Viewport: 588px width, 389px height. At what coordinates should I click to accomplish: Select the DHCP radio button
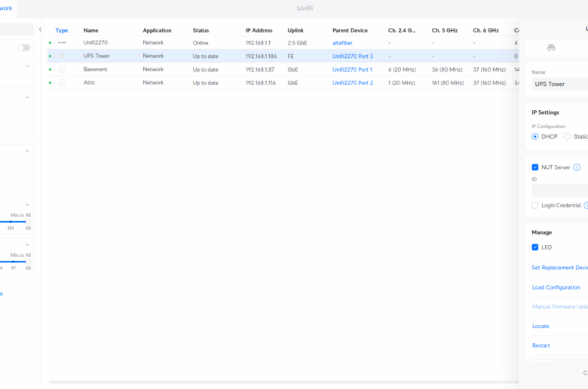(x=535, y=136)
